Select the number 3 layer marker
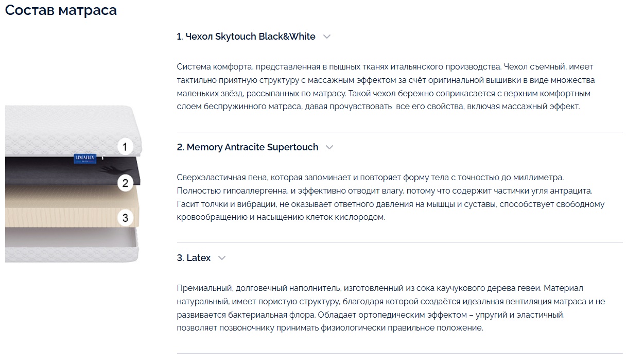The image size is (644, 364). click(x=125, y=218)
